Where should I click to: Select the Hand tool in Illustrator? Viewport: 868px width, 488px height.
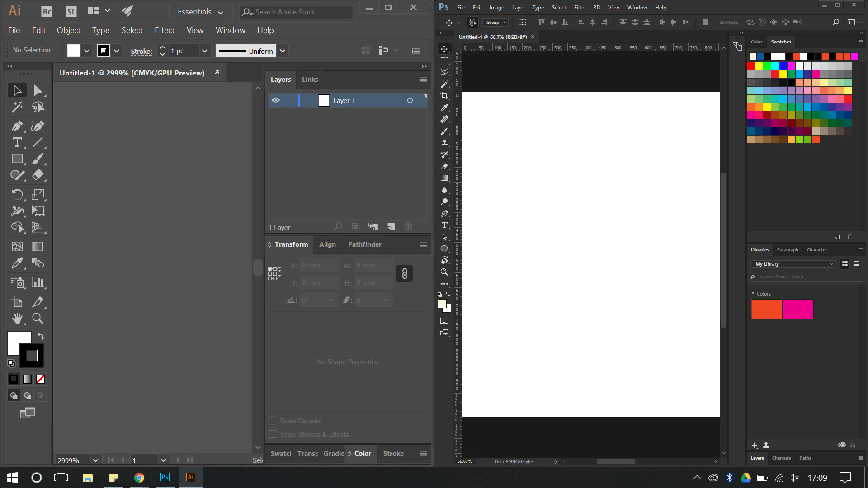[17, 318]
